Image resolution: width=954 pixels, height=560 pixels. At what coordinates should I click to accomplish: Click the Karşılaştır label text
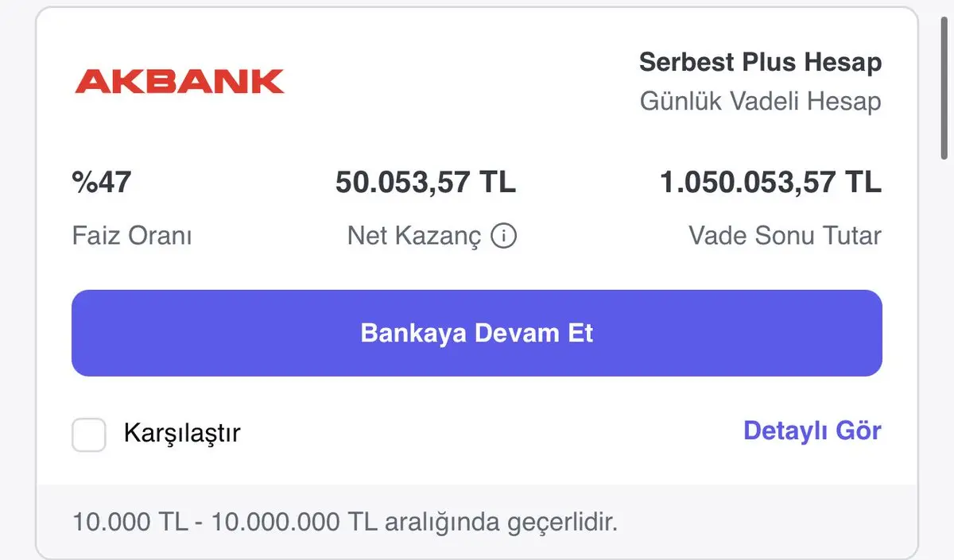click(x=182, y=434)
